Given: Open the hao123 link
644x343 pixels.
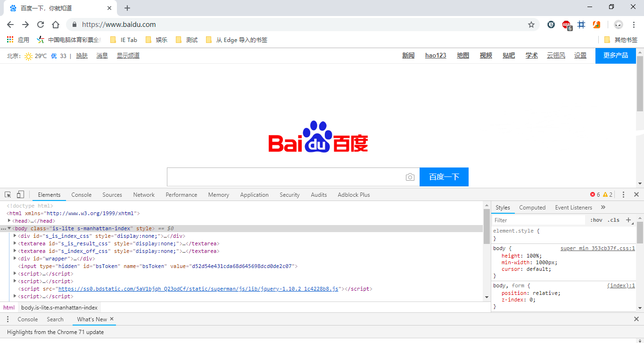Looking at the screenshot, I should click(x=436, y=56).
